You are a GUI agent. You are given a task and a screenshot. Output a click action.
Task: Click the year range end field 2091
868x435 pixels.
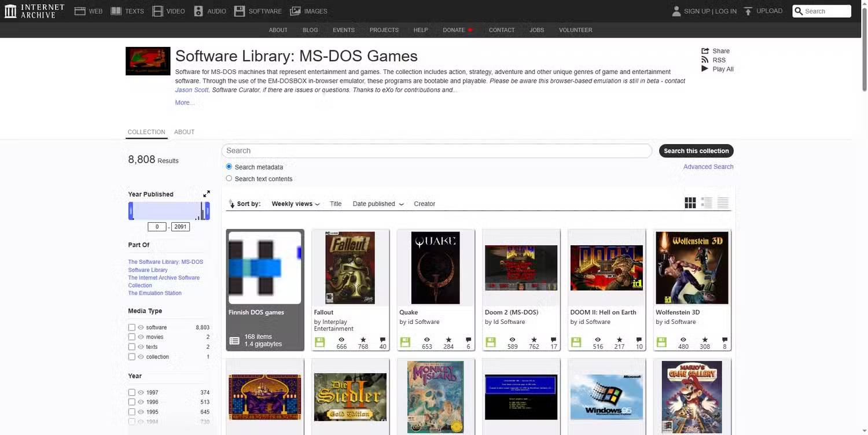click(181, 227)
